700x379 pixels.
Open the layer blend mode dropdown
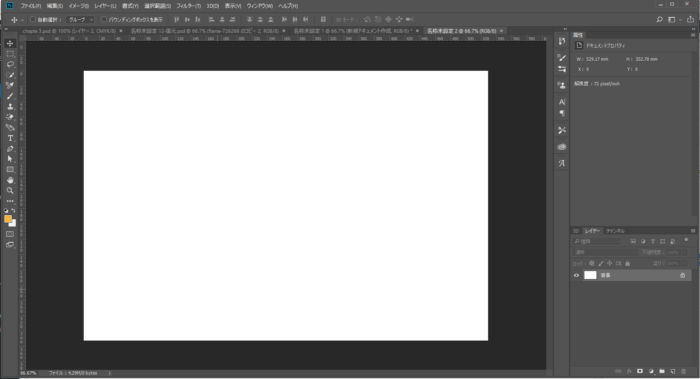[604, 252]
